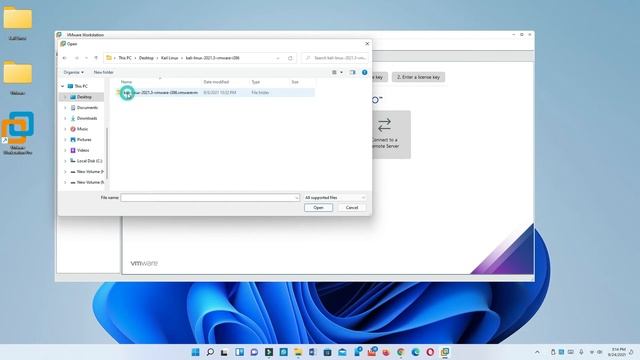Viewport: 640px width, 360px height.
Task: Select Downloads in the navigation tree
Action: tap(87, 118)
